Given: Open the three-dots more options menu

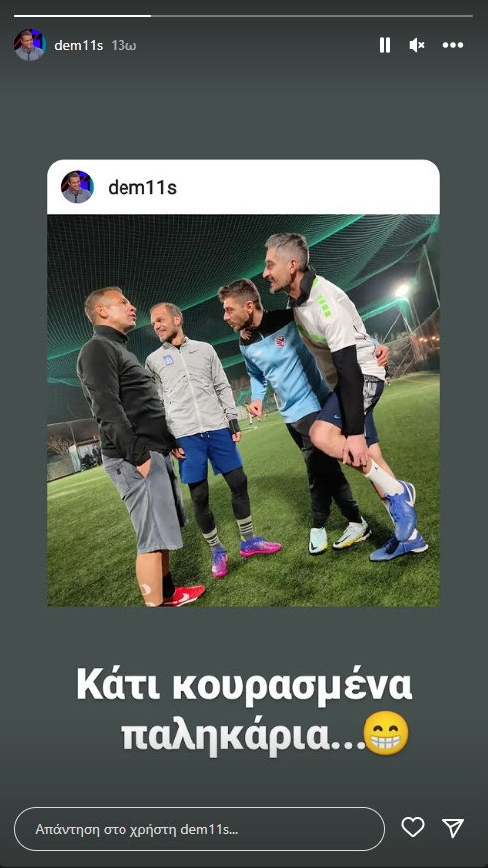Looking at the screenshot, I should [452, 45].
